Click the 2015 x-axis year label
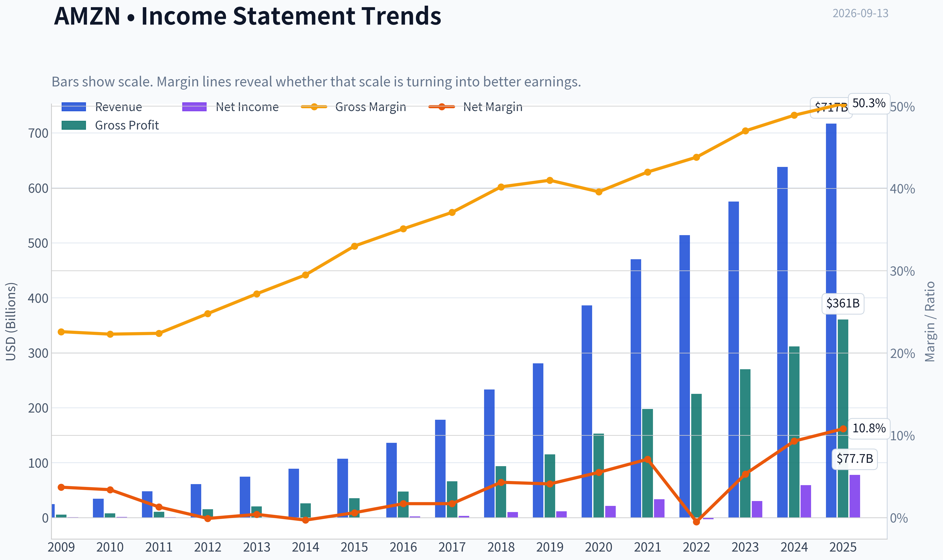Viewport: 943px width, 560px height. (354, 547)
